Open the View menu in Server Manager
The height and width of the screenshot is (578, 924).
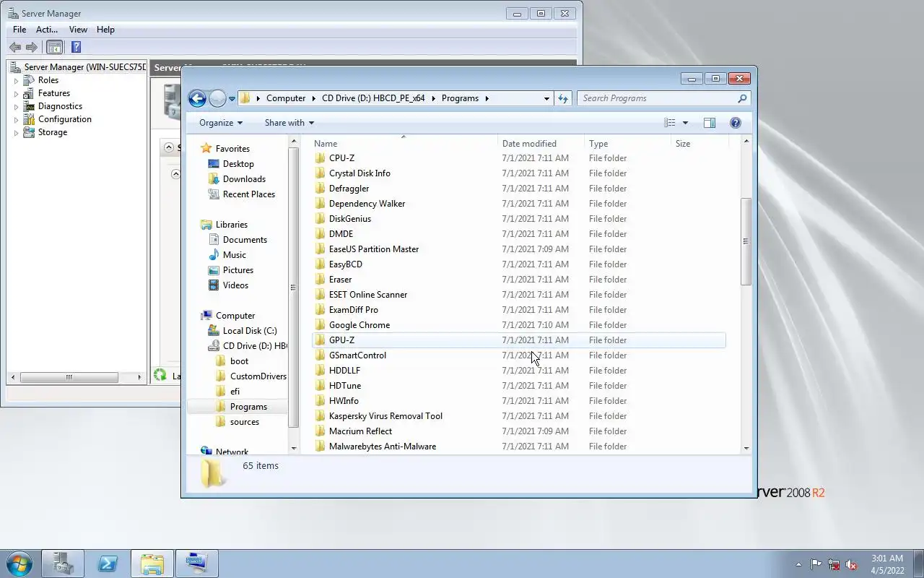(78, 30)
